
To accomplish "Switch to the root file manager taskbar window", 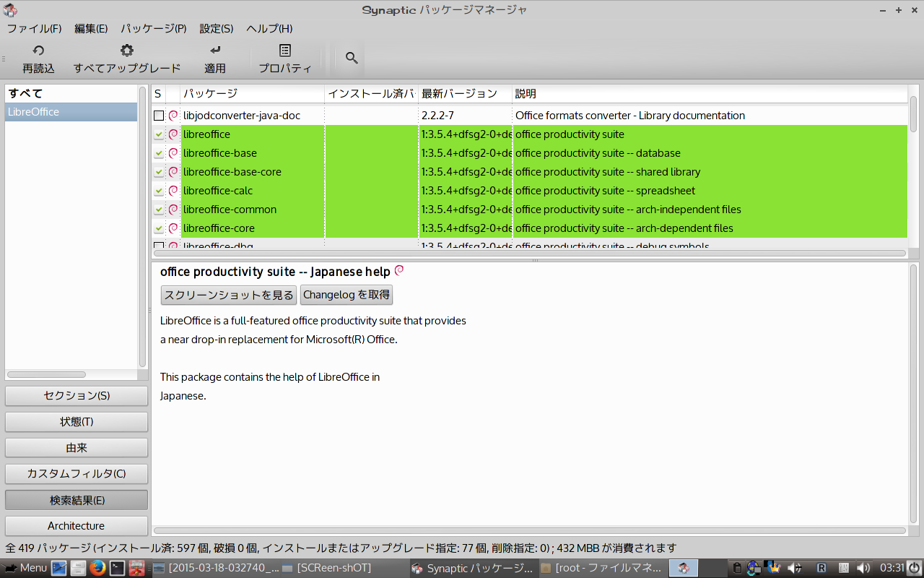I will 602,568.
